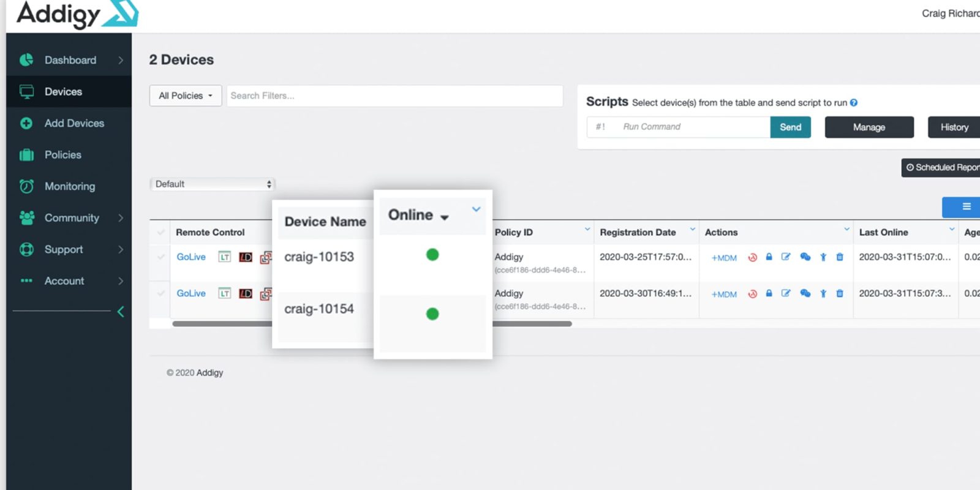Click GoLive link for craig-10153
Image resolution: width=980 pixels, height=490 pixels.
191,257
